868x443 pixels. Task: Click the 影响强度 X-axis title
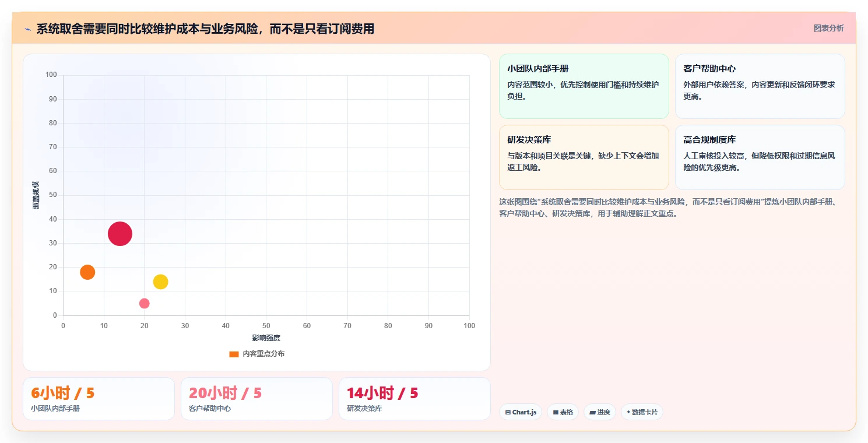[x=266, y=338]
